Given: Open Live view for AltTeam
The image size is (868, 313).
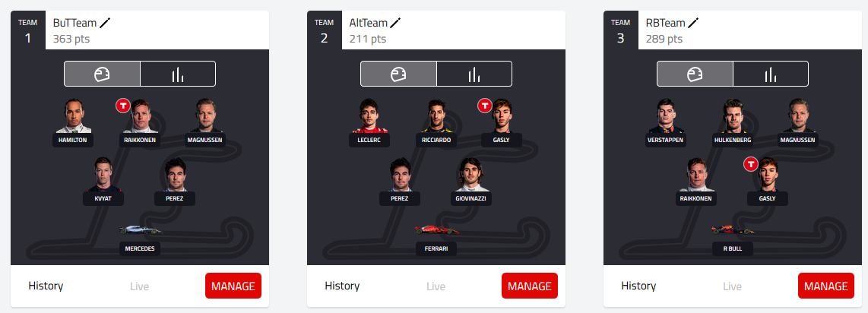Looking at the screenshot, I should 436,286.
